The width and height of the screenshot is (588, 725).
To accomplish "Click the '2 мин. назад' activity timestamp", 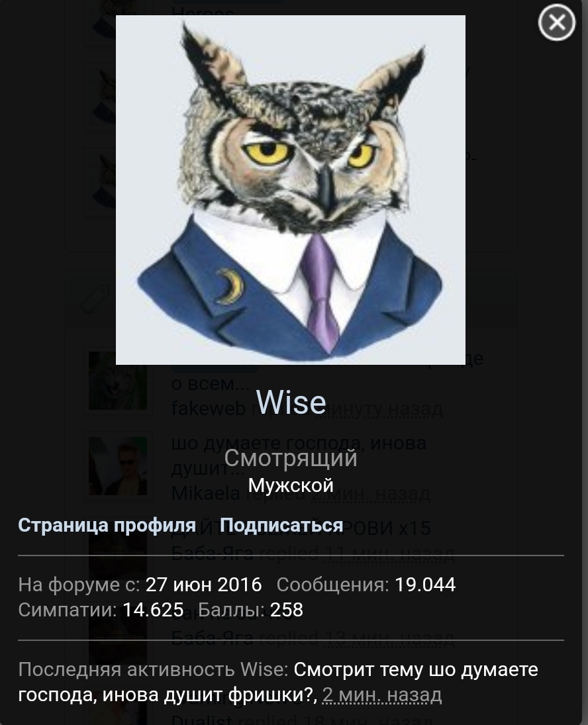I will [x=382, y=695].
